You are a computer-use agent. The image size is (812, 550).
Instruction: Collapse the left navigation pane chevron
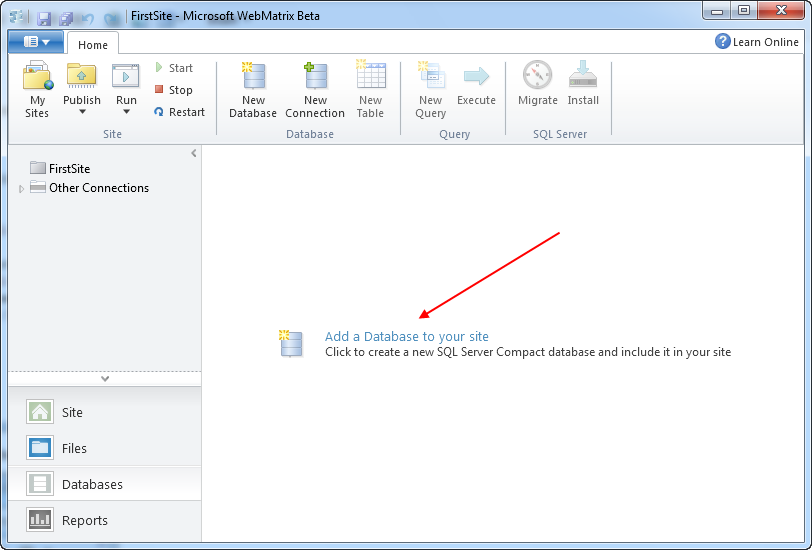pyautogui.click(x=194, y=153)
